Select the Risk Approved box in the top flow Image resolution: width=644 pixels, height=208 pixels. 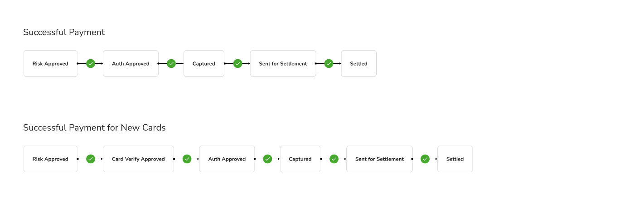point(50,64)
